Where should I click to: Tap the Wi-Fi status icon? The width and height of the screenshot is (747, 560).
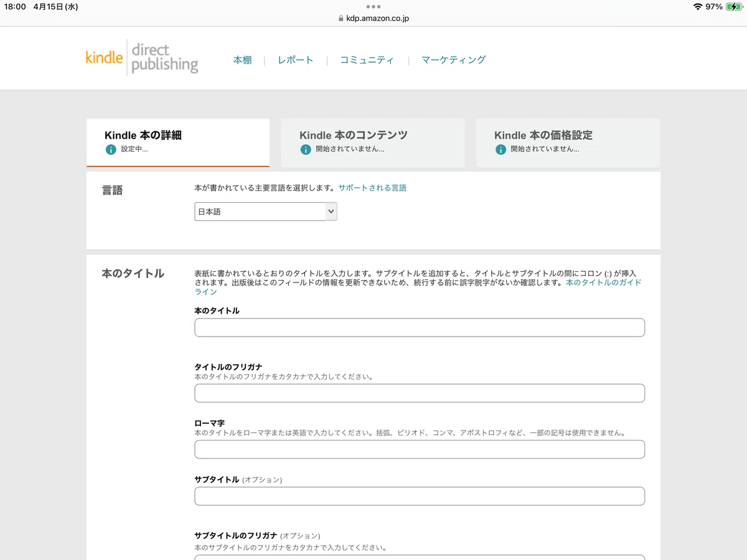pyautogui.click(x=697, y=7)
